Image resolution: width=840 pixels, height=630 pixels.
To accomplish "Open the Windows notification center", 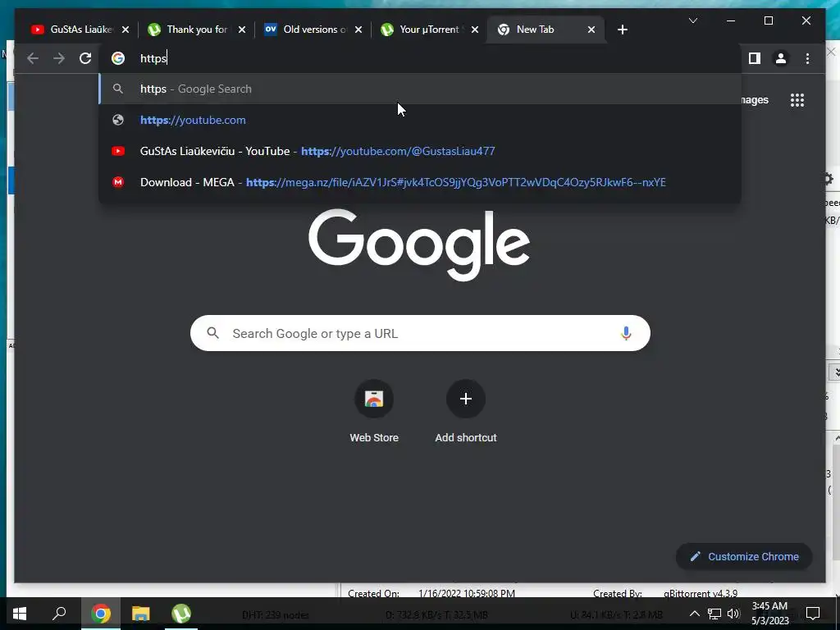I will point(813,614).
